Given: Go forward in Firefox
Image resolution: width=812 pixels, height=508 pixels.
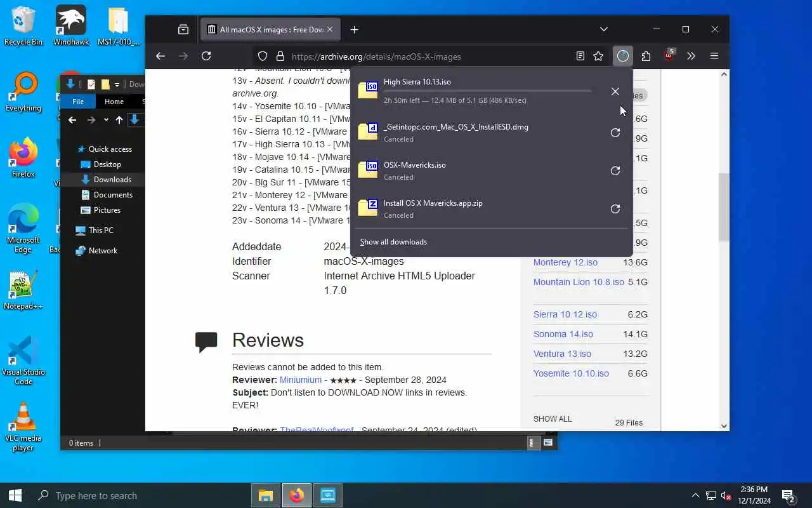Looking at the screenshot, I should [x=183, y=56].
